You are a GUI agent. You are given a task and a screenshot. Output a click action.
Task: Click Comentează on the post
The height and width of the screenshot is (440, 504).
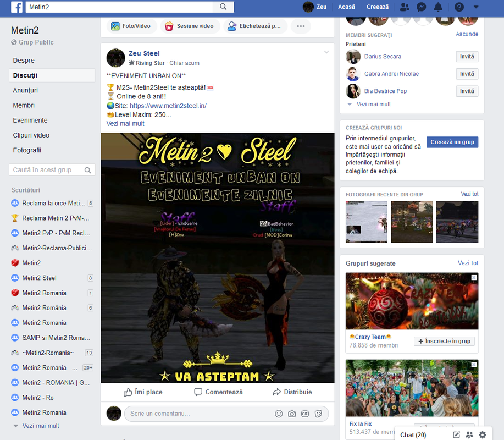tap(219, 392)
